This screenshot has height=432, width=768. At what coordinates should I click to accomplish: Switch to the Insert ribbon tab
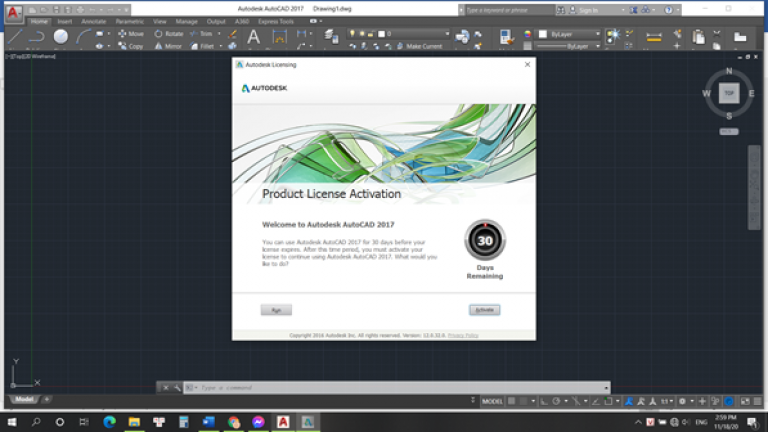point(65,22)
